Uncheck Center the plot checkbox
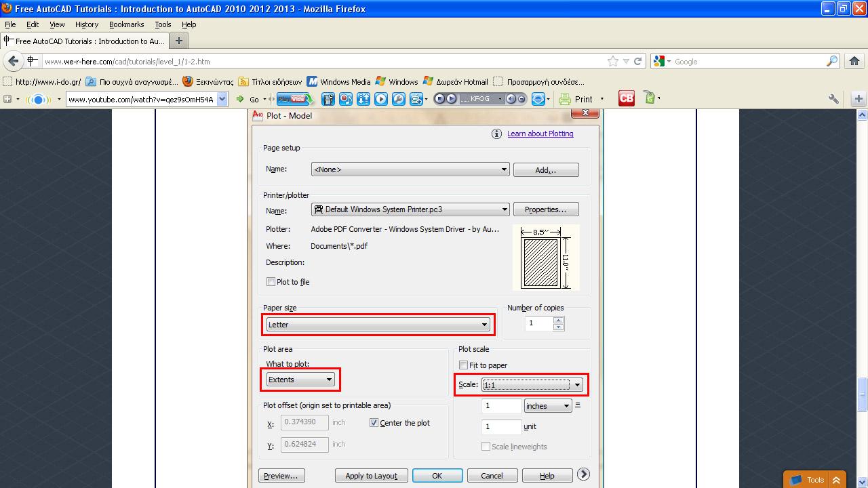This screenshot has width=868, height=488. pyautogui.click(x=374, y=423)
